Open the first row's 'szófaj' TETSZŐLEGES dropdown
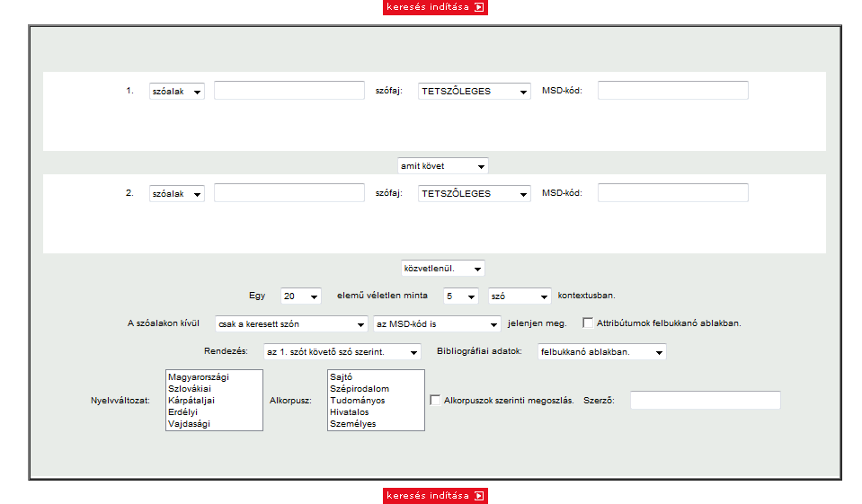The height and width of the screenshot is (504, 862). 475,91
